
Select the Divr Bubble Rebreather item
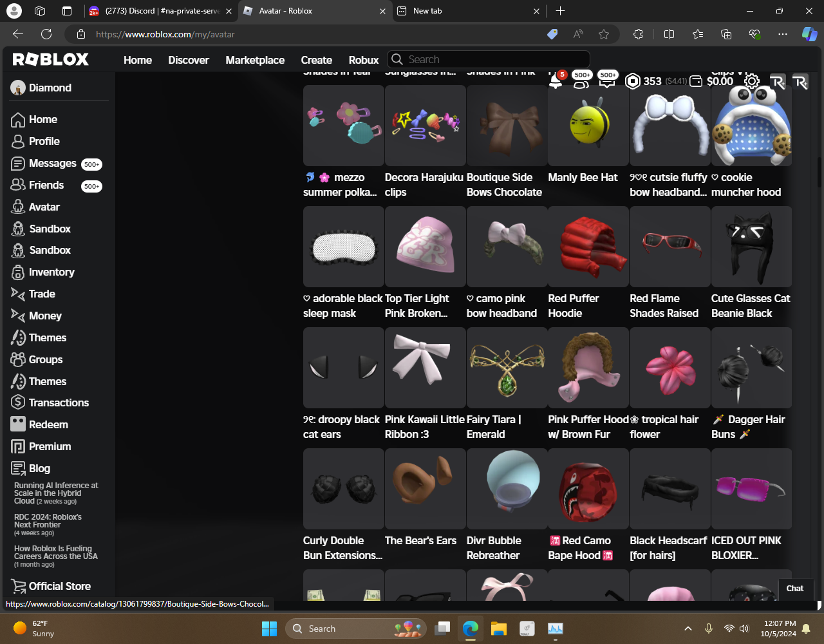[507, 489]
